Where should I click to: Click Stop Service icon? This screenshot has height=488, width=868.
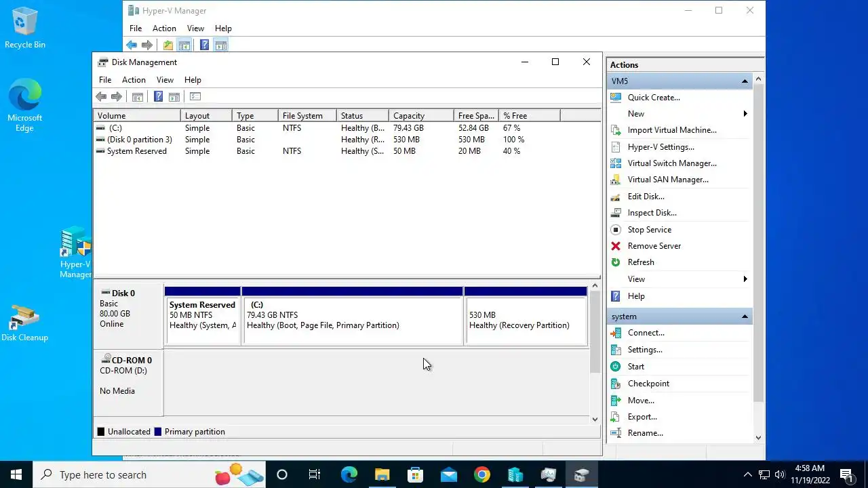(616, 230)
